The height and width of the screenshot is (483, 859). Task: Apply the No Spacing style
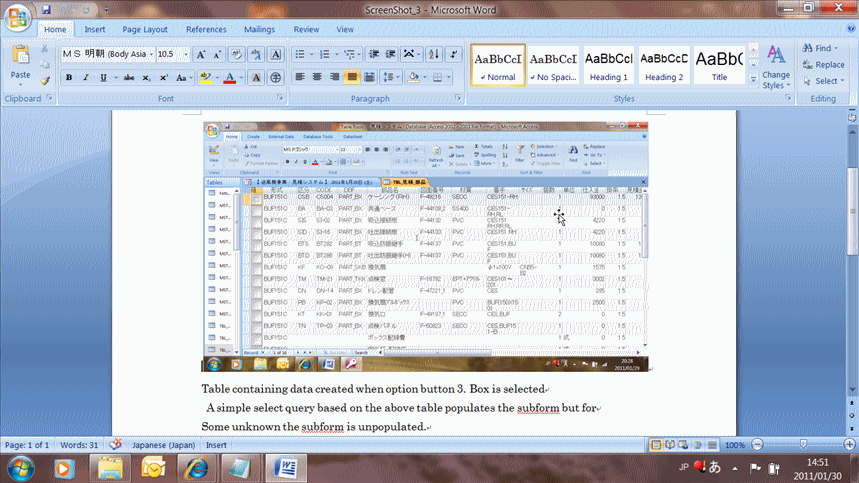pos(553,65)
